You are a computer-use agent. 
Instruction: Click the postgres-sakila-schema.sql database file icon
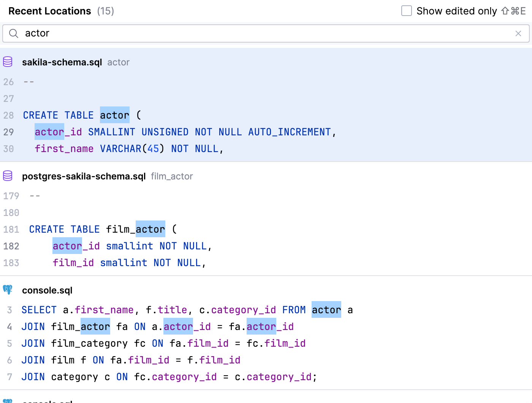click(x=8, y=176)
